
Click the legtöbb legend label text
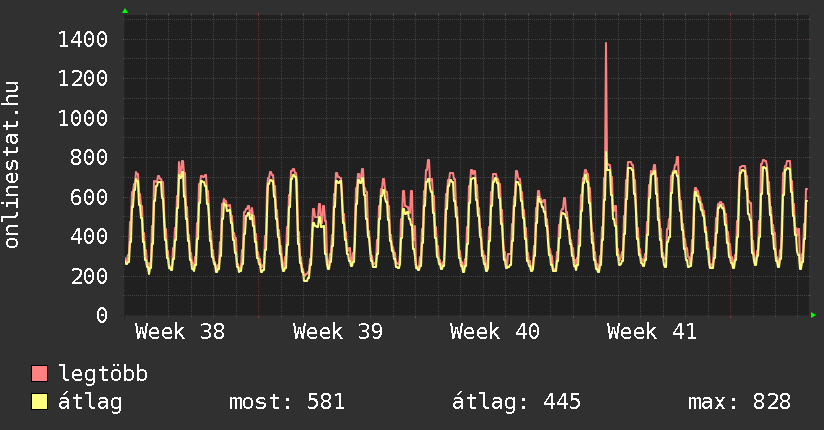click(103, 374)
